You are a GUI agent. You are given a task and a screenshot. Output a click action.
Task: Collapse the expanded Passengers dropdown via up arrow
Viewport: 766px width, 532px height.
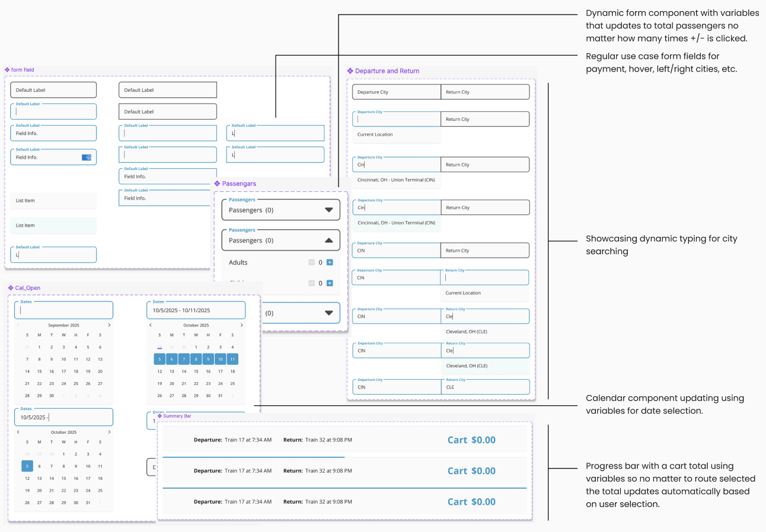point(329,241)
